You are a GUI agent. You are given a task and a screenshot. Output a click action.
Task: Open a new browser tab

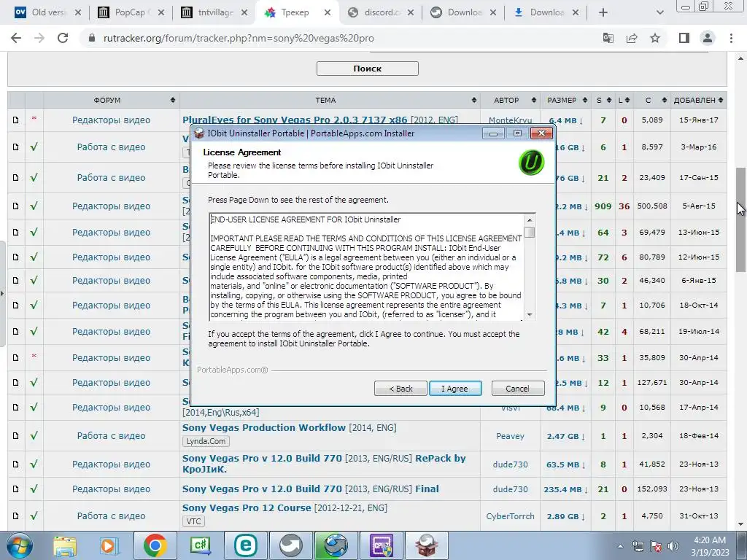(603, 13)
